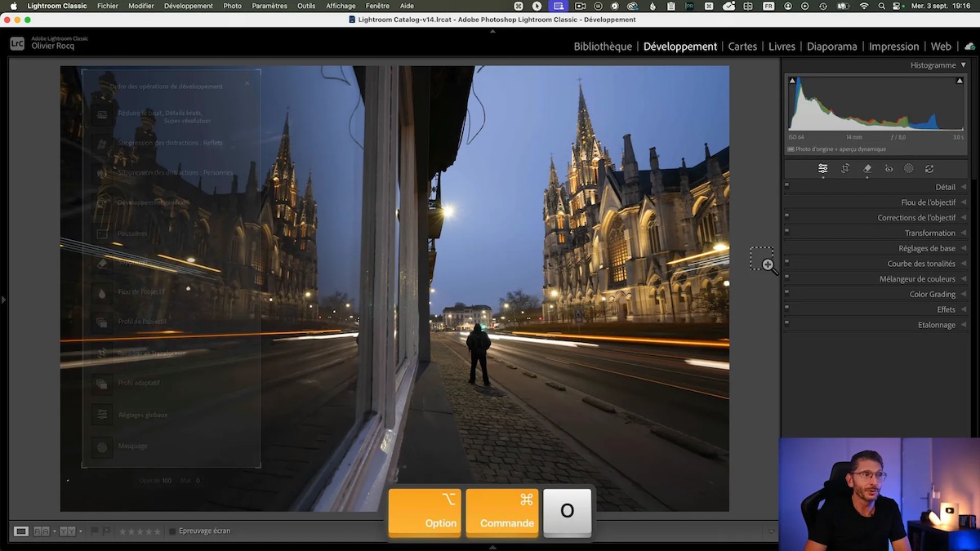Image resolution: width=980 pixels, height=551 pixels.
Task: Switch to Loupe view in bottom toolbar
Action: tap(21, 531)
